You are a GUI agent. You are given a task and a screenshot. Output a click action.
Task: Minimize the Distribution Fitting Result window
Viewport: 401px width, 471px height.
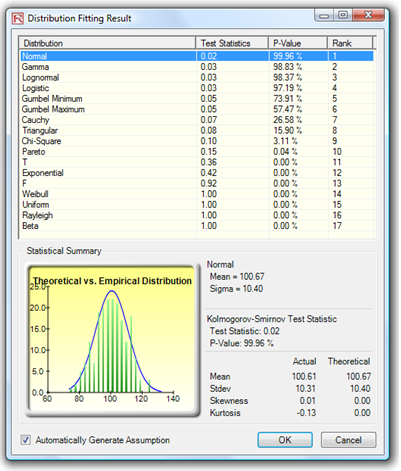pyautogui.click(x=324, y=16)
